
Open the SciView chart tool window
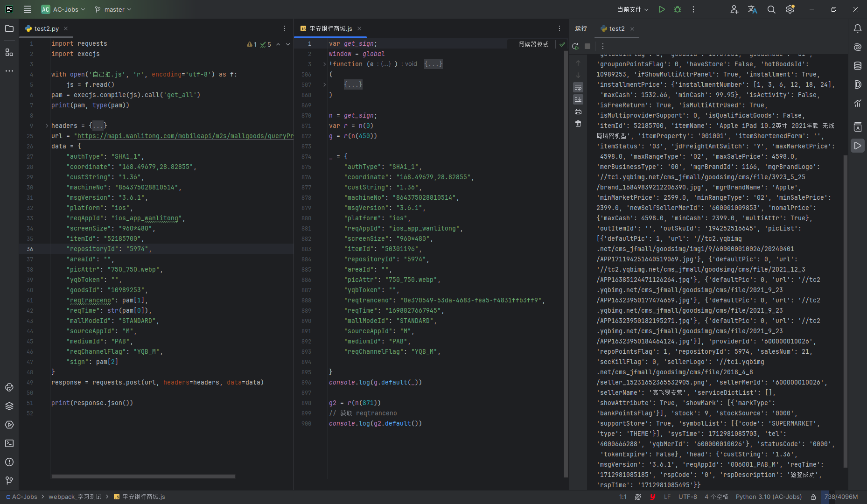[858, 103]
